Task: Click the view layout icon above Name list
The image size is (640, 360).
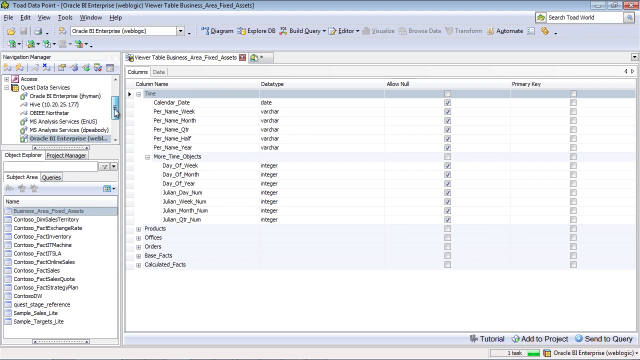Action: 107,189
